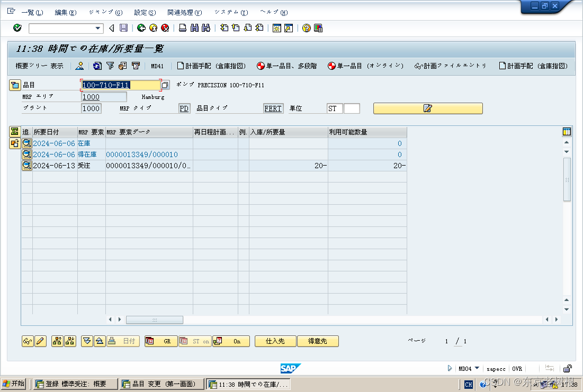The image size is (583, 392).
Task: Click the Find binoculars icon
Action: click(x=193, y=28)
